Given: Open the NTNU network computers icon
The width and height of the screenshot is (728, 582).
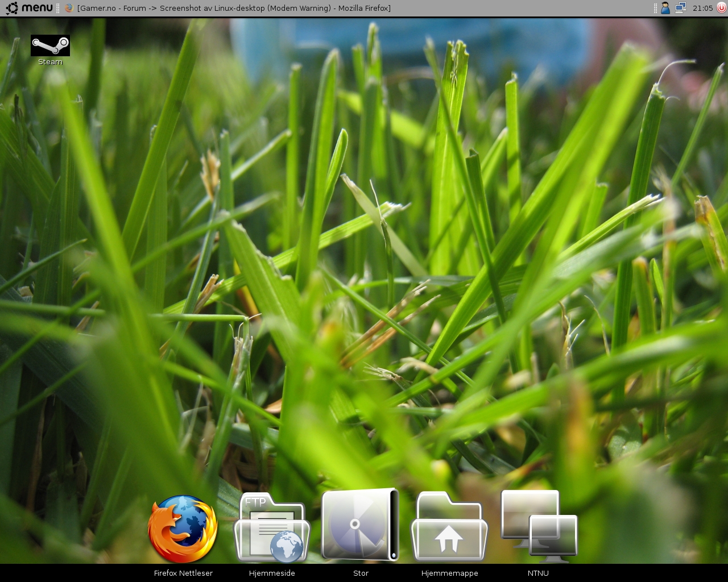Looking at the screenshot, I should [x=539, y=526].
